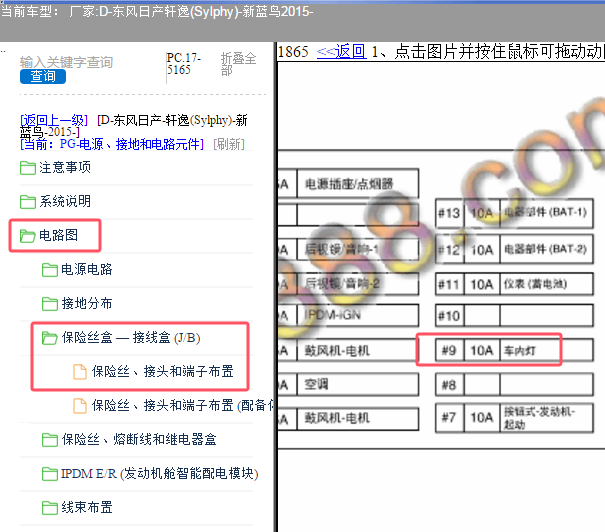Select 系统说明 tree item text
The image size is (605, 532).
[x=65, y=201]
